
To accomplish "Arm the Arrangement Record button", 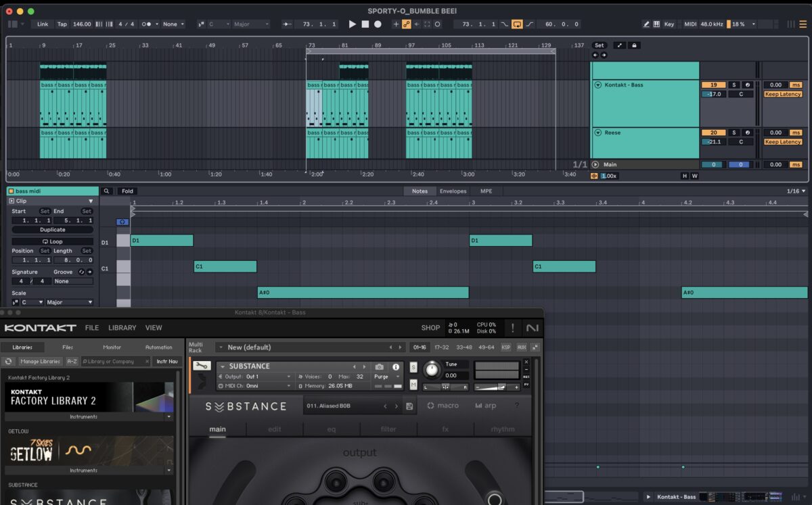I will coord(378,24).
